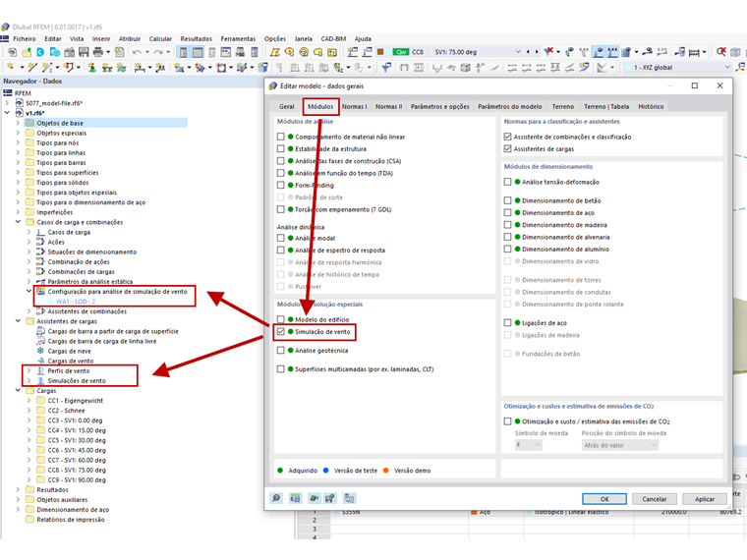Expand Perfis de vento tree node

click(x=29, y=371)
